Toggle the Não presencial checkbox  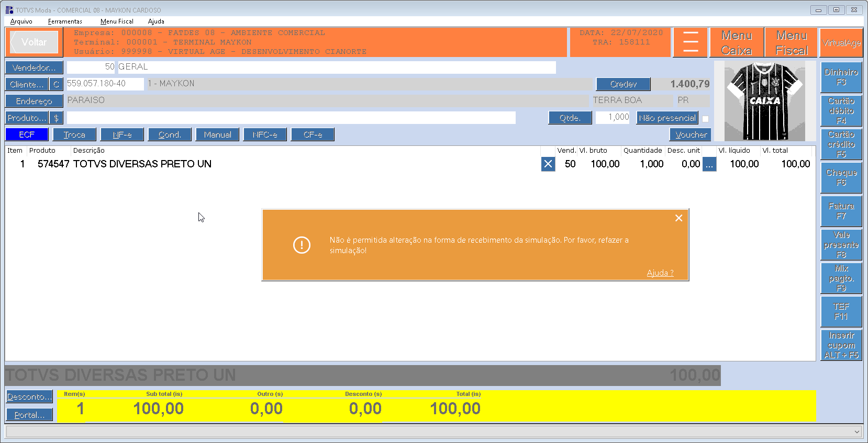click(x=705, y=119)
